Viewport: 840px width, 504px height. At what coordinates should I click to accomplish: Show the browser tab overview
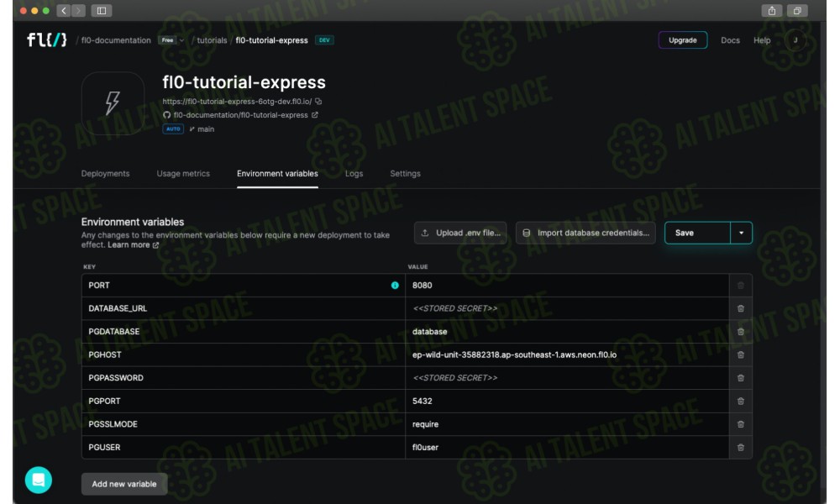(797, 11)
